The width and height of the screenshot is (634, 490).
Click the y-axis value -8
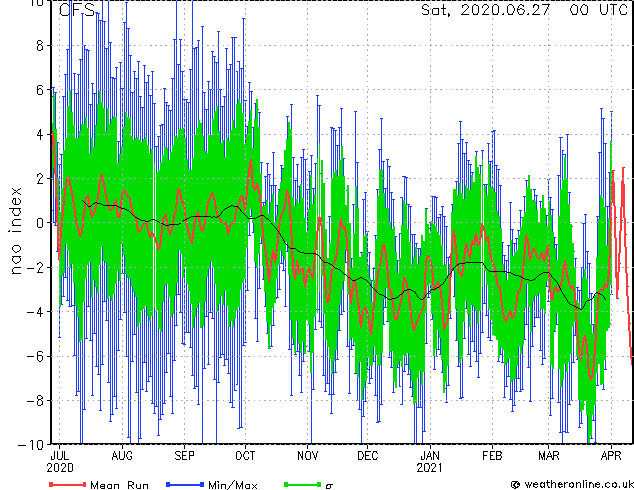(35, 401)
